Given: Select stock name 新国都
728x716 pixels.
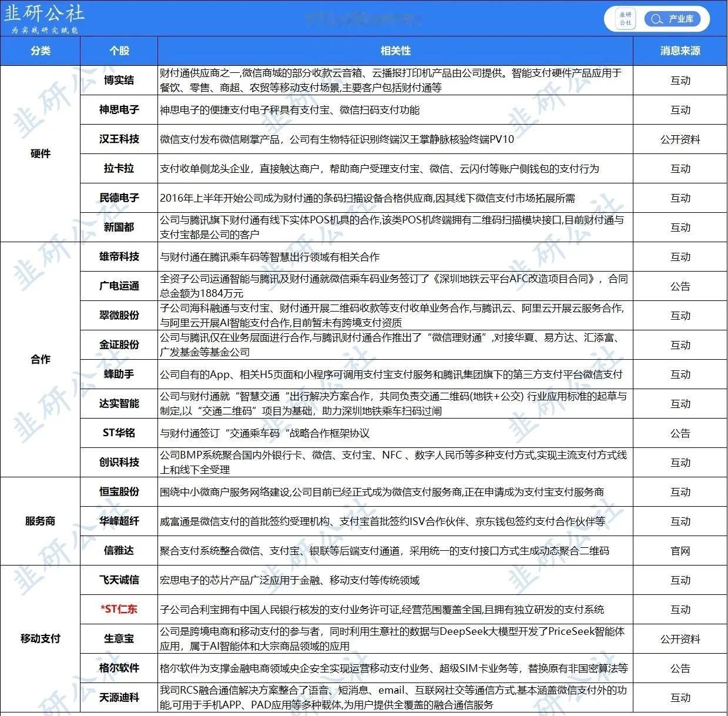Looking at the screenshot, I should click(119, 227).
